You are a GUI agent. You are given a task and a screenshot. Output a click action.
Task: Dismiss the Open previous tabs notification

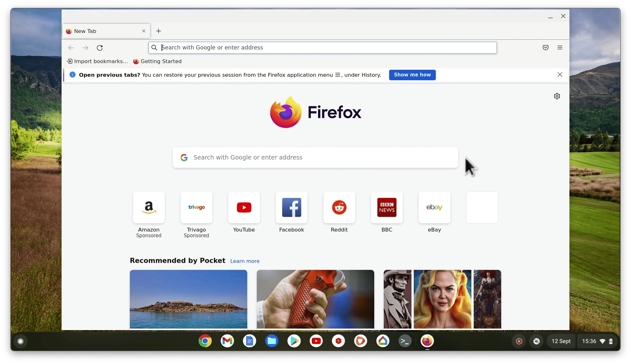(x=560, y=75)
